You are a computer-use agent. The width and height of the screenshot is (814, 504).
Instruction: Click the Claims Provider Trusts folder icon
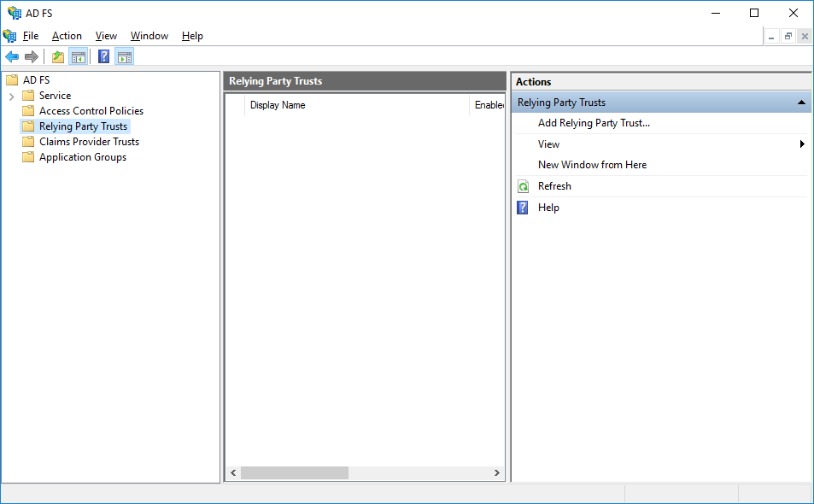[x=28, y=142]
